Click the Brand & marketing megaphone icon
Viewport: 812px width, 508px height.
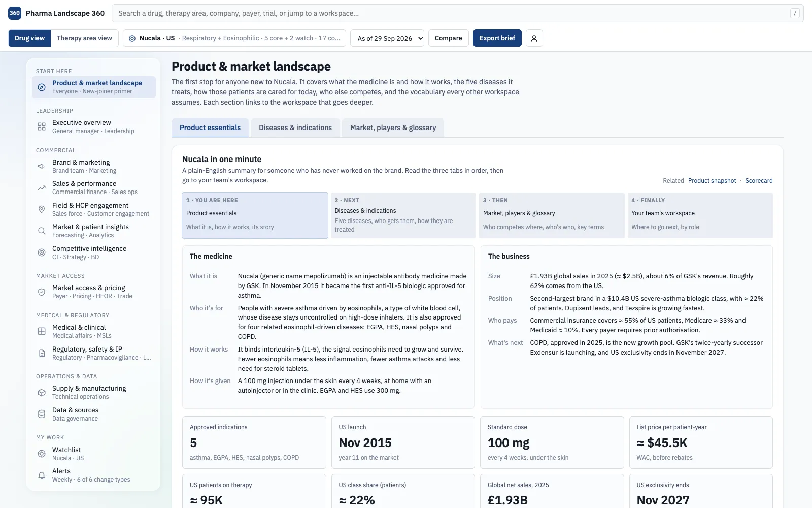(42, 166)
